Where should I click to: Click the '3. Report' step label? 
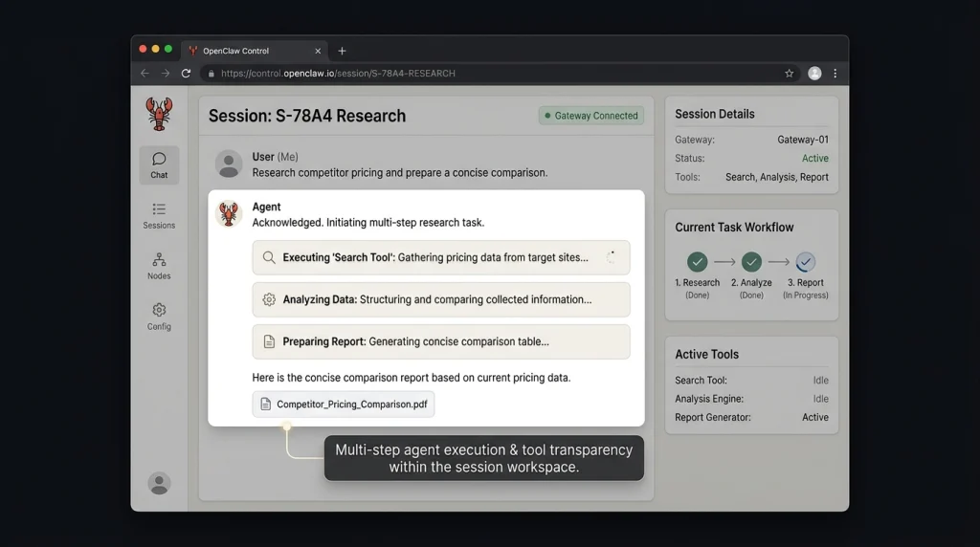click(805, 283)
